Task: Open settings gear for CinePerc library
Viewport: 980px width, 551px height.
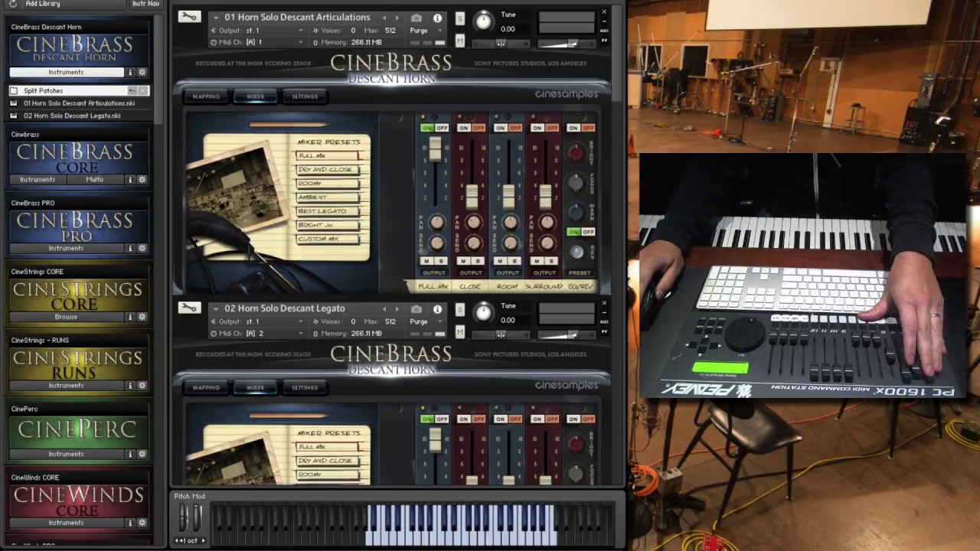Action: (142, 454)
